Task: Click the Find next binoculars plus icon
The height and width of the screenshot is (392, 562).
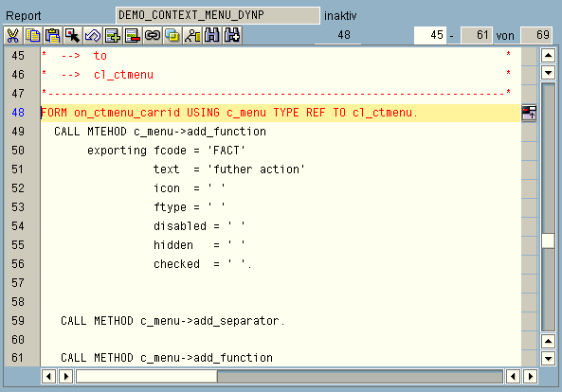Action: coord(232,35)
